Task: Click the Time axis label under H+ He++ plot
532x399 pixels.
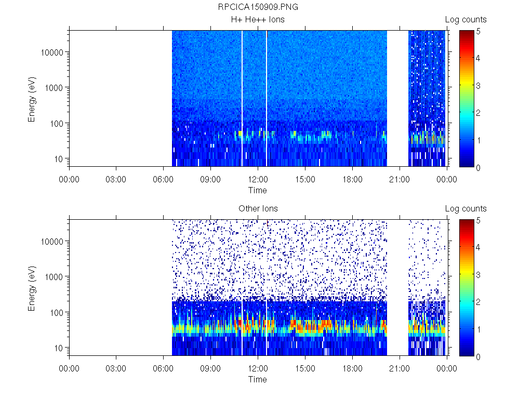Action: pos(258,190)
